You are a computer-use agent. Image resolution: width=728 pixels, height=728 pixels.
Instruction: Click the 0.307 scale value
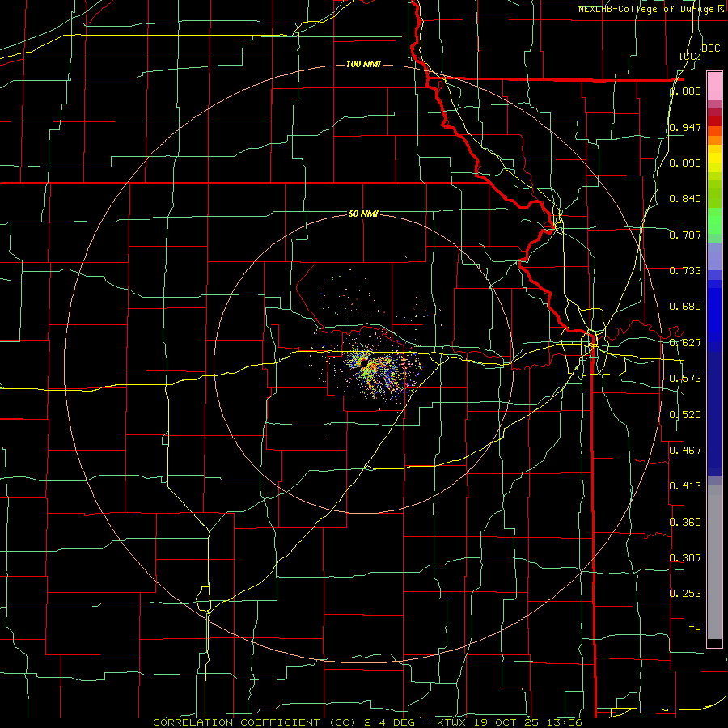coord(685,557)
